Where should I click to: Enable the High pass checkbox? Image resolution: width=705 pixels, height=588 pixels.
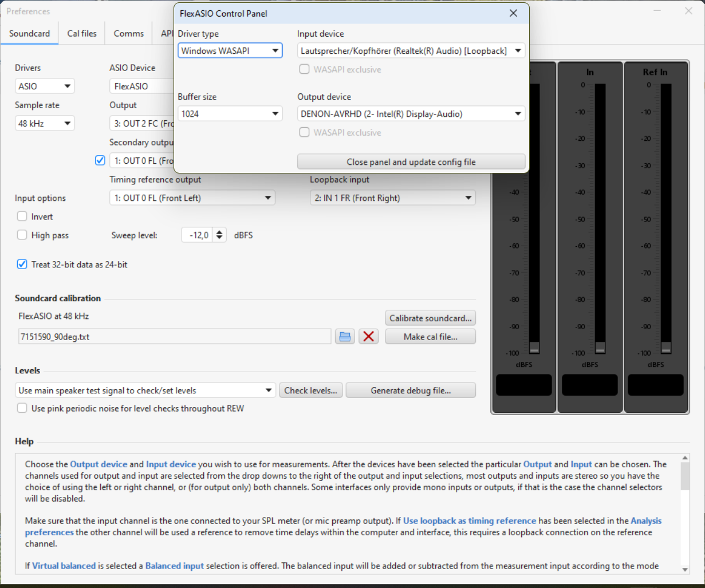click(22, 235)
